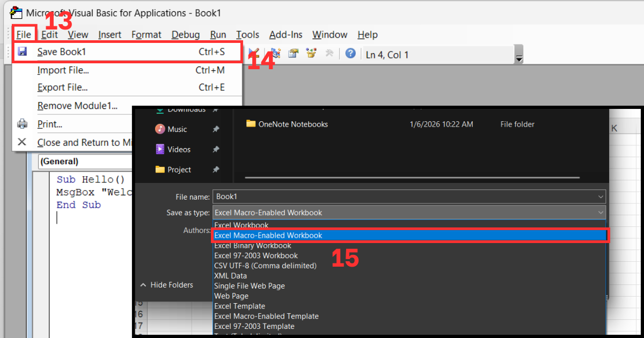Screen dimensions: 644x338
Task: Choose Export File... from the File menu
Action: coord(62,87)
